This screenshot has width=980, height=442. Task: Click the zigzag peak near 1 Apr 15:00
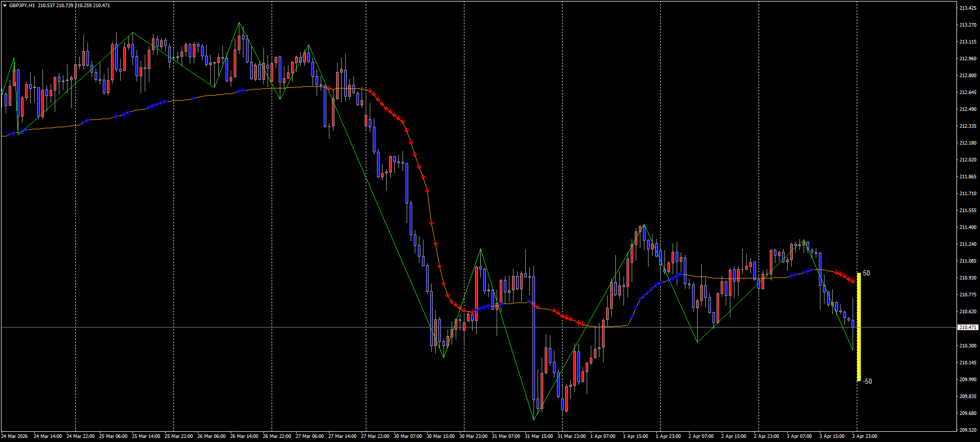(643, 224)
